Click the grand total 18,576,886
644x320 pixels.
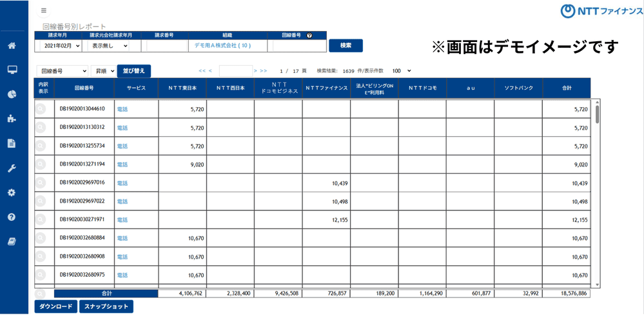[573, 294]
